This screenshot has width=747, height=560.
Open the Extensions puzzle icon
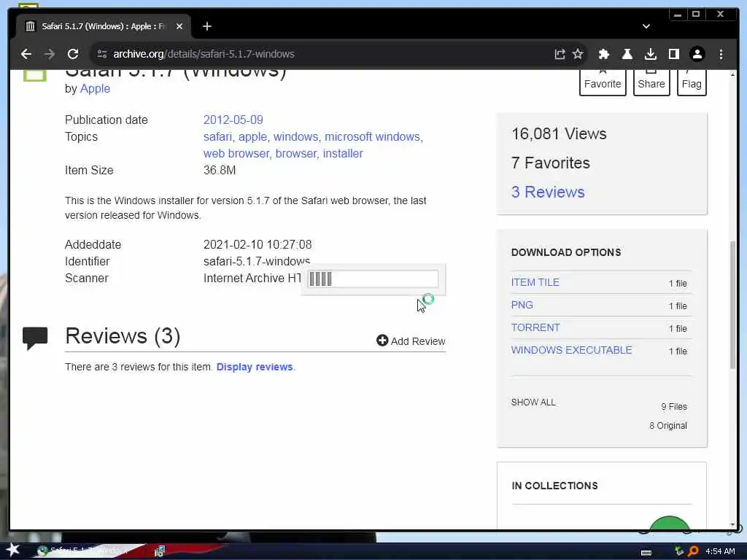click(603, 54)
